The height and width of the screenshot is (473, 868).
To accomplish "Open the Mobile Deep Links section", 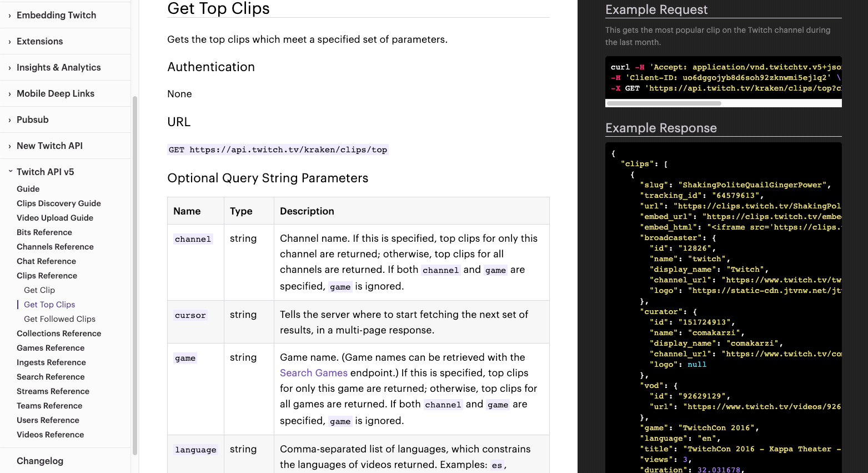I will [x=56, y=93].
